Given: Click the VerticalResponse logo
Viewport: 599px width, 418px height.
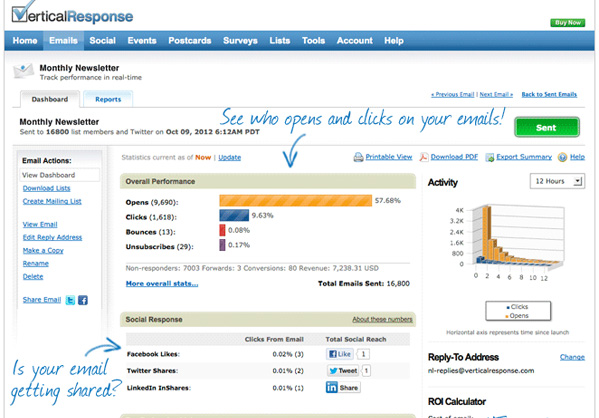Looking at the screenshot, I should click(72, 14).
